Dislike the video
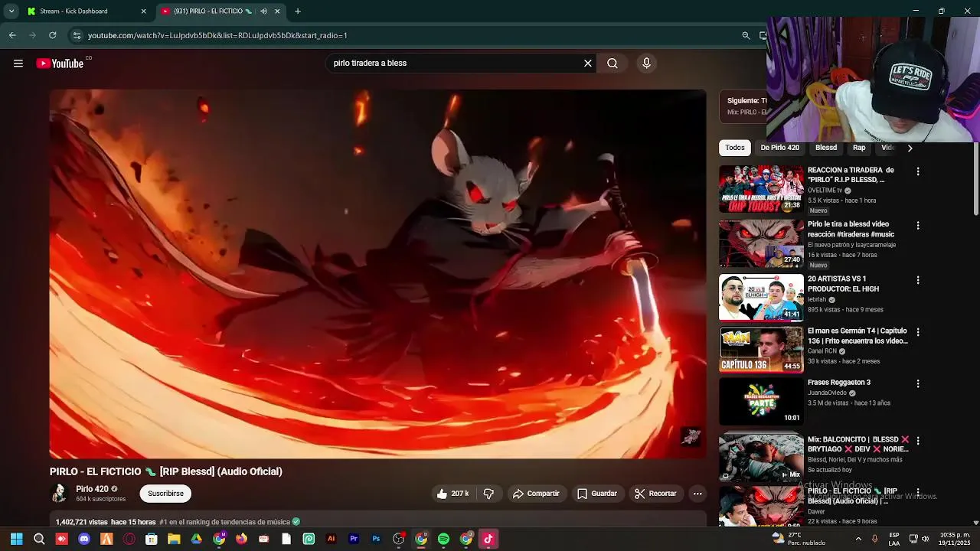980x551 pixels. (488, 494)
